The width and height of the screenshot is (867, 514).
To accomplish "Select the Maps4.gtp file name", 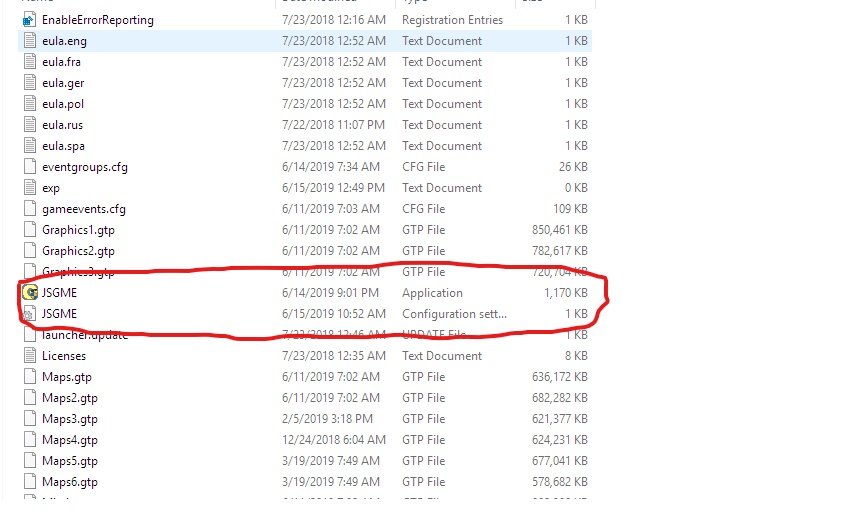I will click(70, 440).
